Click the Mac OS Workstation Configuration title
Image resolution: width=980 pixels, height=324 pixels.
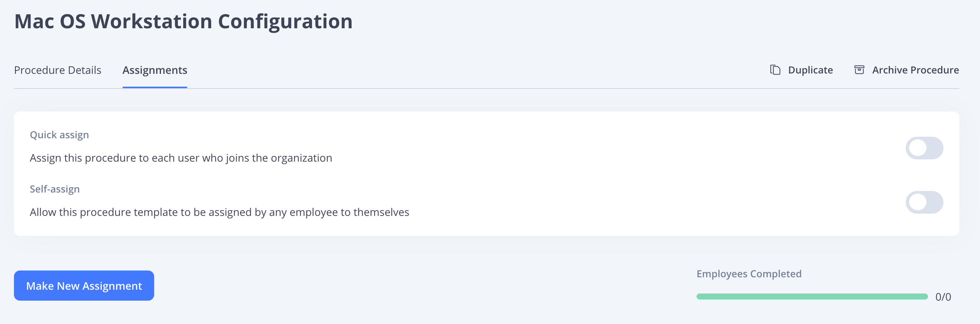[x=183, y=21]
